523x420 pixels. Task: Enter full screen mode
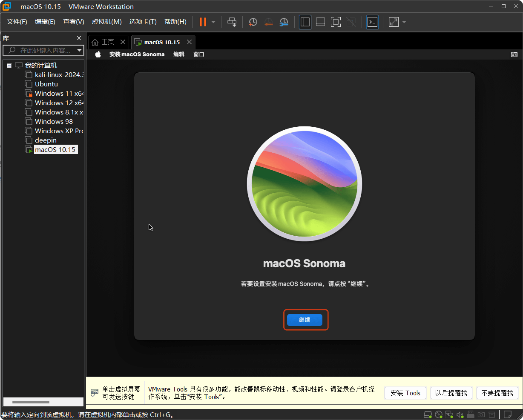(x=336, y=22)
